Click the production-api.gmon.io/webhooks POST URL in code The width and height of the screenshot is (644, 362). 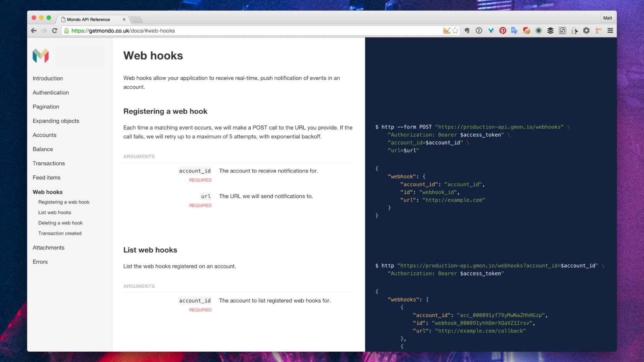coord(499,127)
